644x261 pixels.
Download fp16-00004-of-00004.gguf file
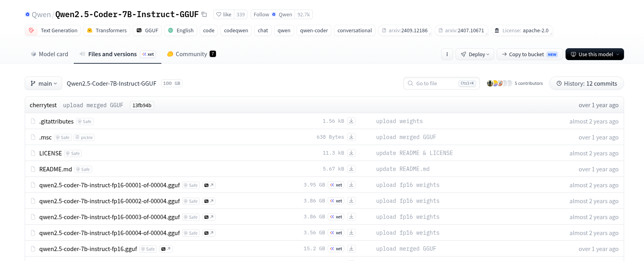point(351,233)
